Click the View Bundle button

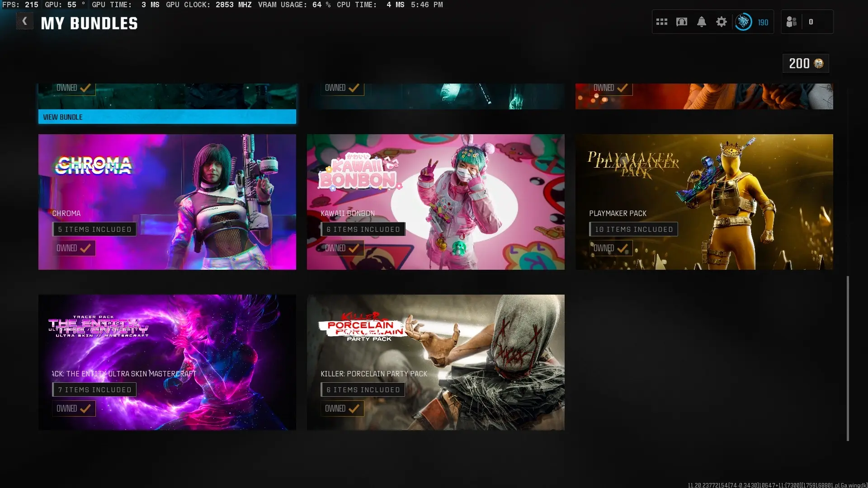tap(167, 117)
